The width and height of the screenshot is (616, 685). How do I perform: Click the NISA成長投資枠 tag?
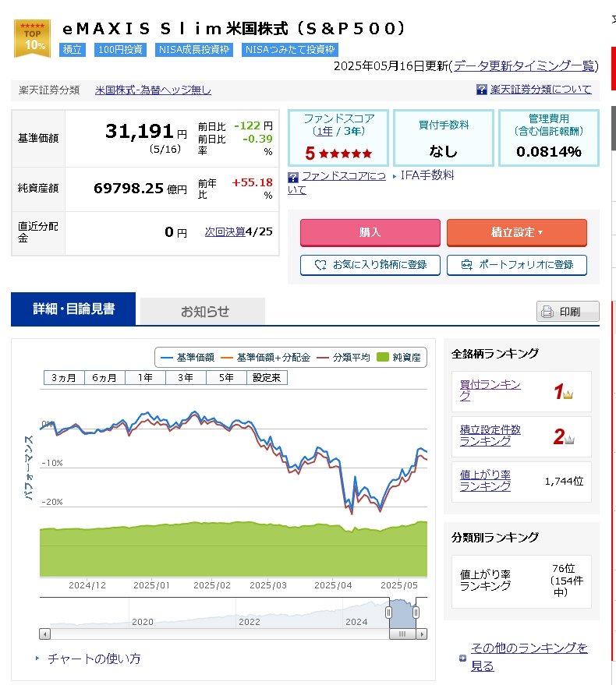click(194, 49)
